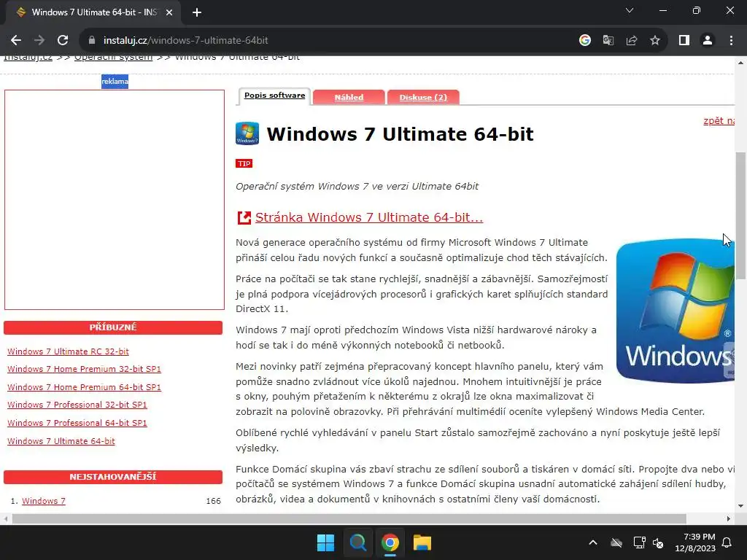Viewport: 747px width, 560px height.
Task: Click the PŘÍBUZNÉ section header
Action: [113, 327]
